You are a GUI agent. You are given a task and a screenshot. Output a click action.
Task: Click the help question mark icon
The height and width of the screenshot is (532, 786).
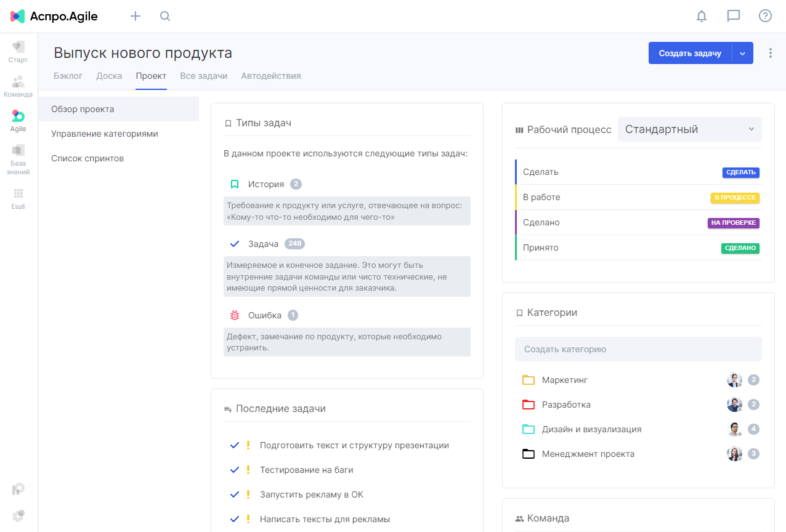coord(765,16)
